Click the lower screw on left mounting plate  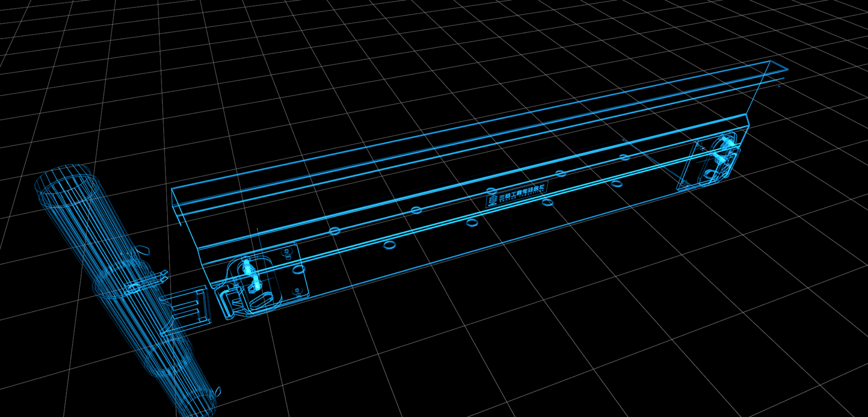pyautogui.click(x=296, y=291)
